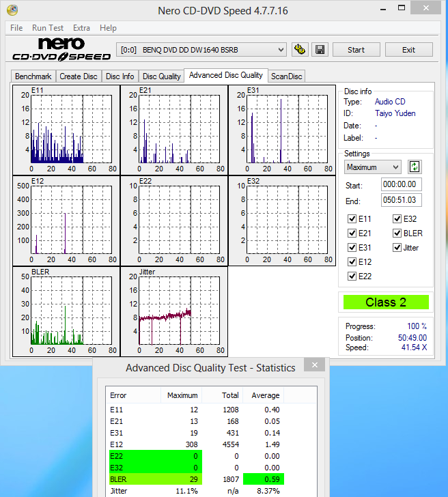Open the Run Test menu

pyautogui.click(x=48, y=28)
